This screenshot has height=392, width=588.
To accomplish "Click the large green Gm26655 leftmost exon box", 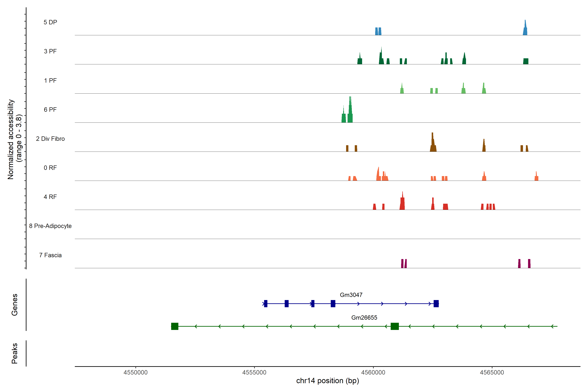I will click(175, 326).
